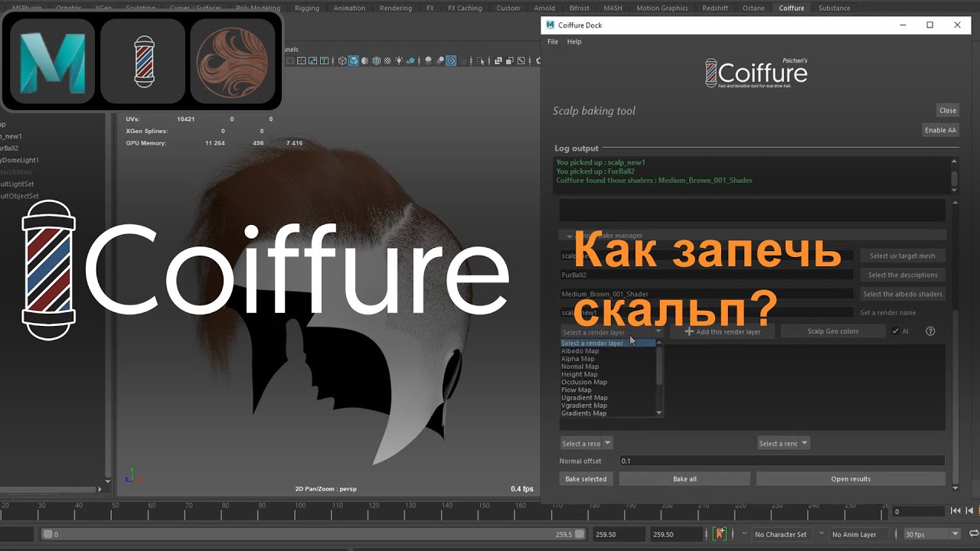Choose Albedo Map from the list
Viewport: 980px width, 551px height.
point(580,351)
